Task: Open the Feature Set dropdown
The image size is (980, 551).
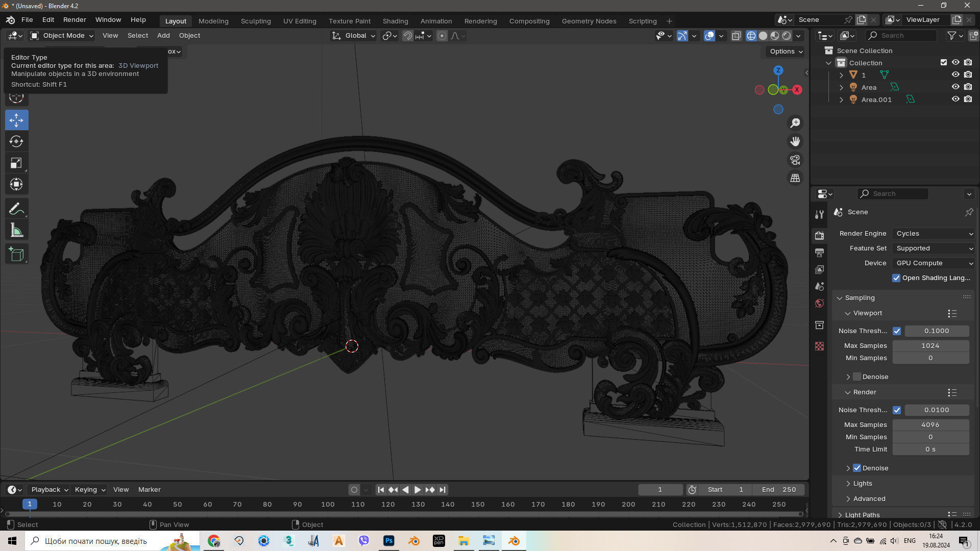Action: [934, 248]
